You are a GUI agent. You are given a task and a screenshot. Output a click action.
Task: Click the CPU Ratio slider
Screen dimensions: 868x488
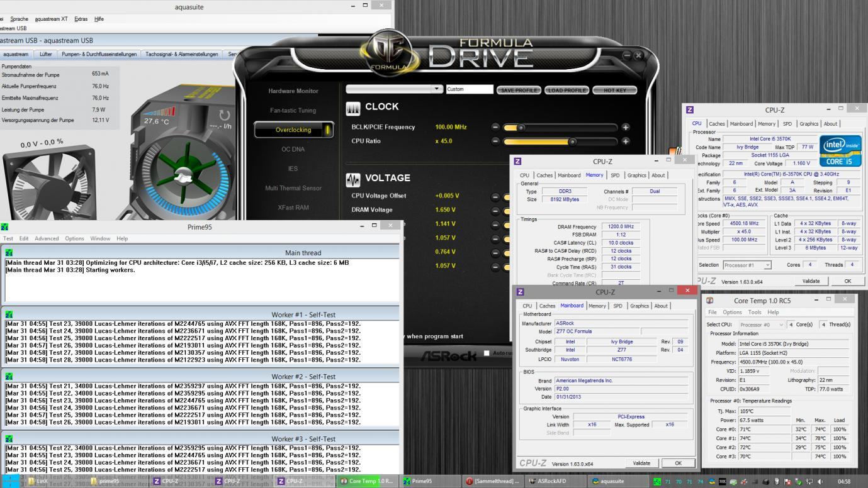pos(560,141)
